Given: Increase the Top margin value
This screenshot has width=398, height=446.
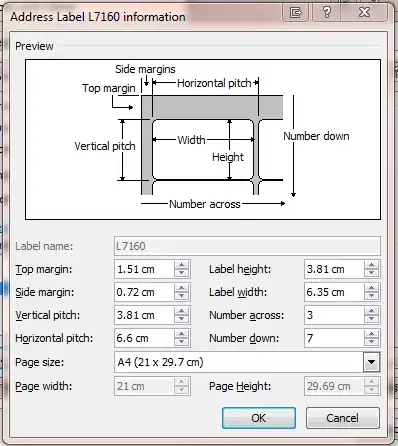Looking at the screenshot, I should 181,265.
